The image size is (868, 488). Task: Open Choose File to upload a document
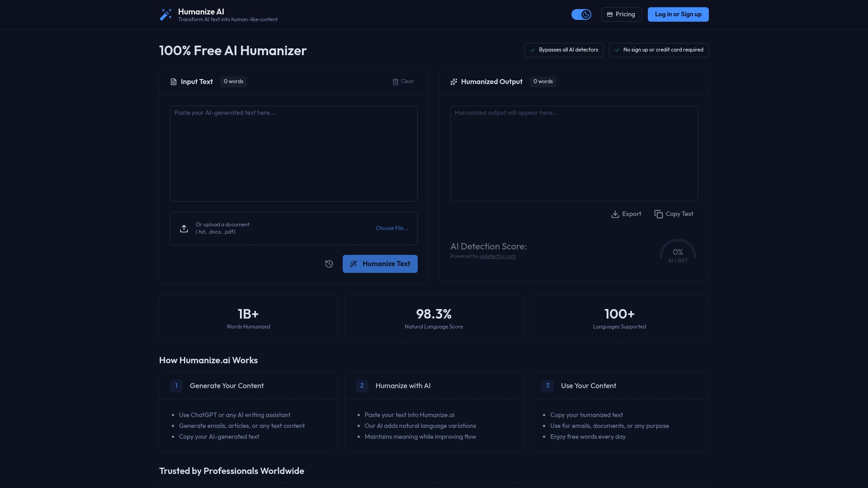click(x=391, y=228)
